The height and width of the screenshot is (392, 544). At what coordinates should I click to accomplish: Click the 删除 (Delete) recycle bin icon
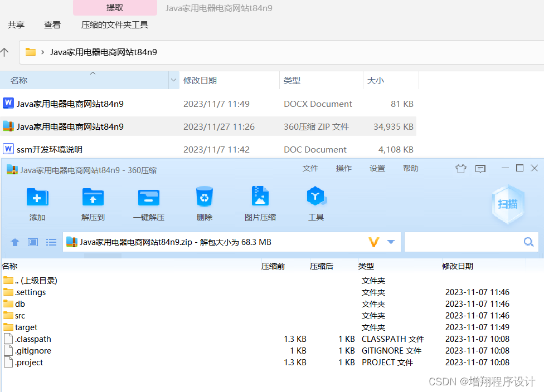pyautogui.click(x=205, y=197)
